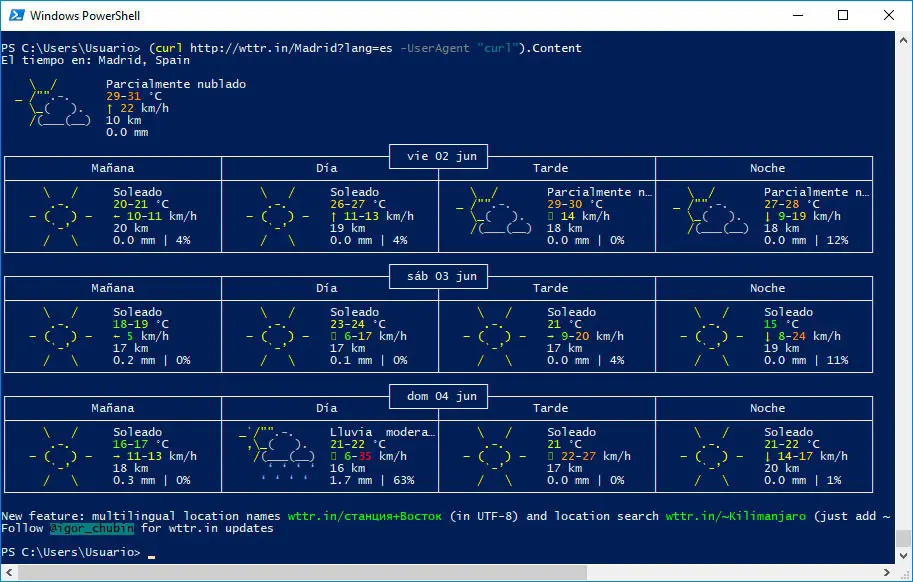This screenshot has height=582, width=913.
Task: Click the current wind speed '22 km/h'
Action: point(137,108)
